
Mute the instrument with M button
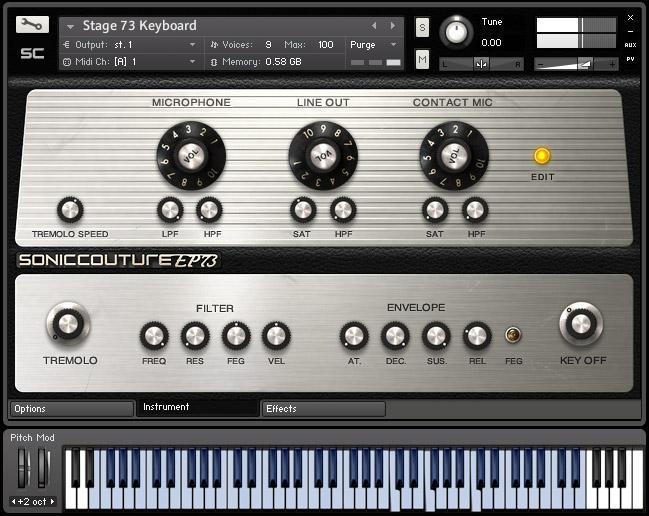[x=422, y=59]
